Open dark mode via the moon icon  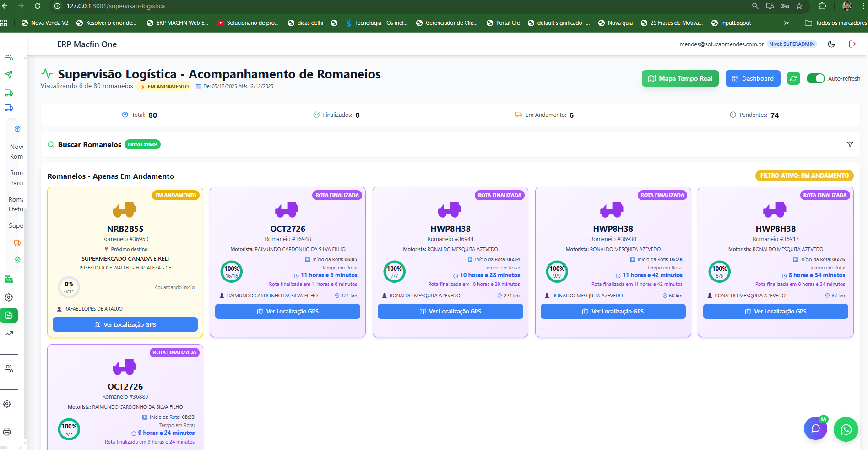pyautogui.click(x=832, y=44)
